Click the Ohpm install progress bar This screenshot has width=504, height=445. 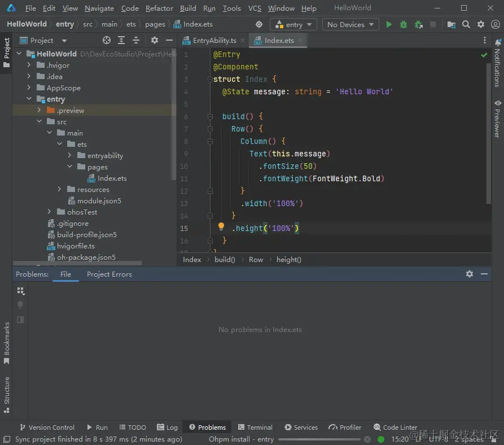(318, 439)
